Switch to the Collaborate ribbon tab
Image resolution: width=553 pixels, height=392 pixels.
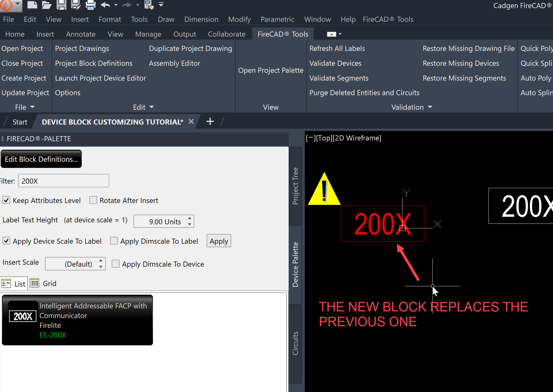point(227,34)
